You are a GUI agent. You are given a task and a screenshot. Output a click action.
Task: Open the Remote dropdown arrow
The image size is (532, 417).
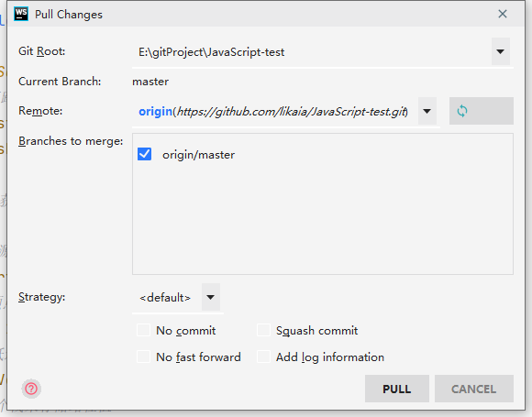click(427, 111)
